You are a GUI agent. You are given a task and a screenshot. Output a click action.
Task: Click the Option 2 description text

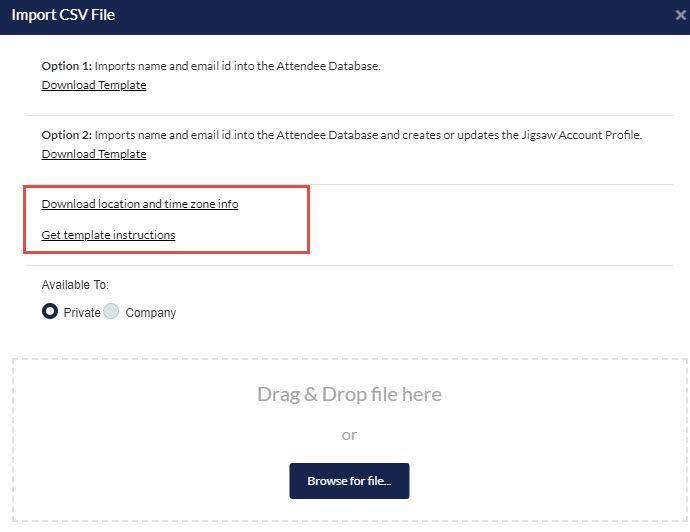368,135
